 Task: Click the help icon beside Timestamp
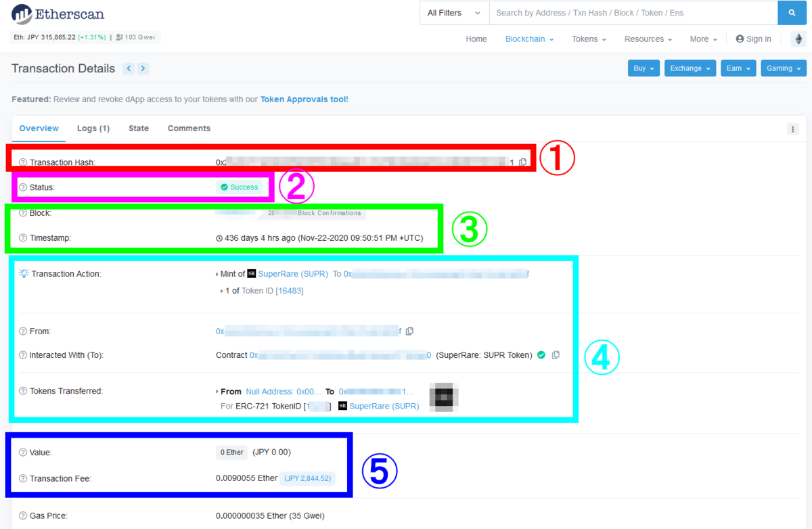[23, 238]
